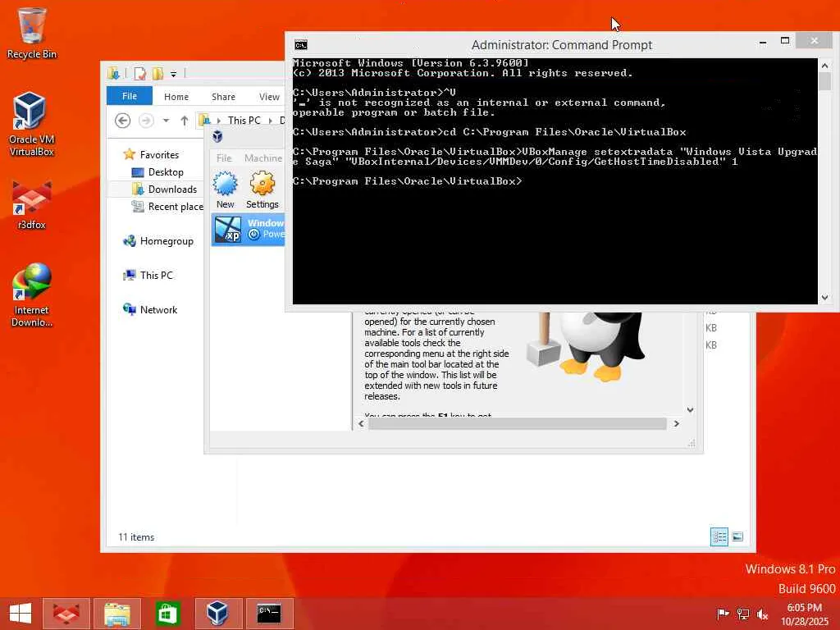Image resolution: width=840 pixels, height=630 pixels.
Task: Click the Command Prompt title bar text
Action: [x=561, y=45]
